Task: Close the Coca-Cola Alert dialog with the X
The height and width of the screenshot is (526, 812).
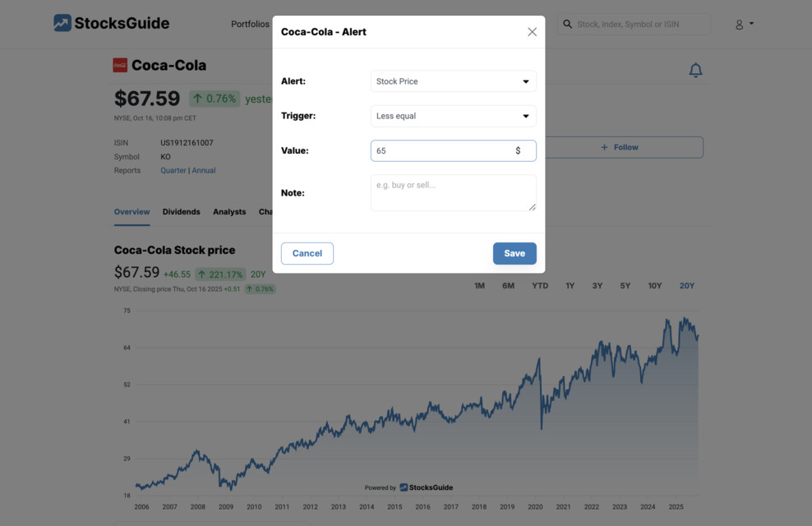Action: coord(532,31)
